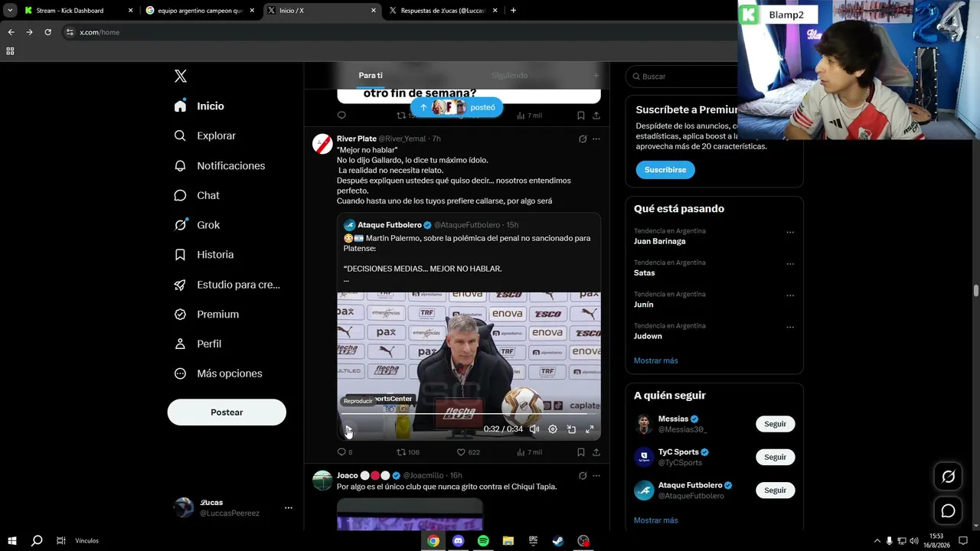Click Mostrar más under A quién seguir
Image resolution: width=980 pixels, height=551 pixels.
pyautogui.click(x=656, y=520)
